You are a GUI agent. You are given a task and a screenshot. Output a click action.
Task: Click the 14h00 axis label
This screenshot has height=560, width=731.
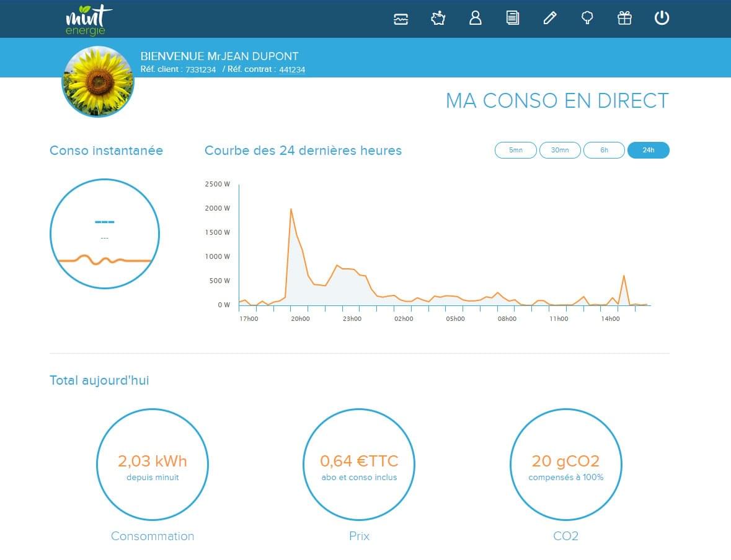tap(610, 318)
